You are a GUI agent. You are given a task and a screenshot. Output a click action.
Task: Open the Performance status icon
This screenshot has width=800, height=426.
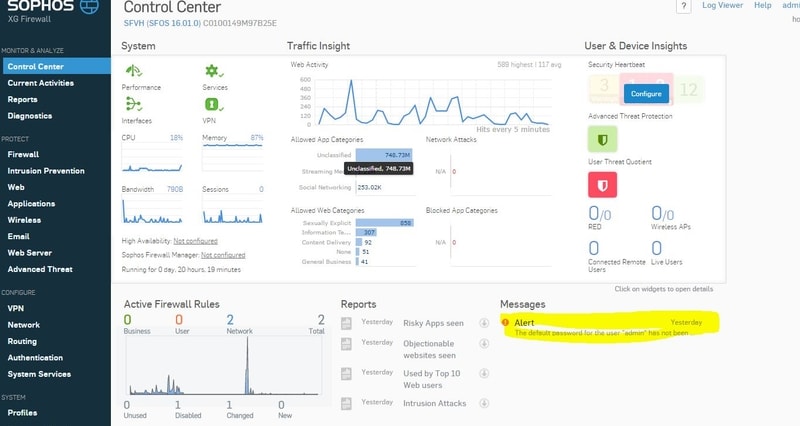coord(134,71)
